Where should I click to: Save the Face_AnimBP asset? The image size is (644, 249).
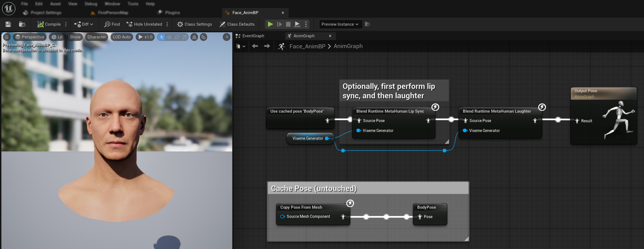pyautogui.click(x=8, y=24)
